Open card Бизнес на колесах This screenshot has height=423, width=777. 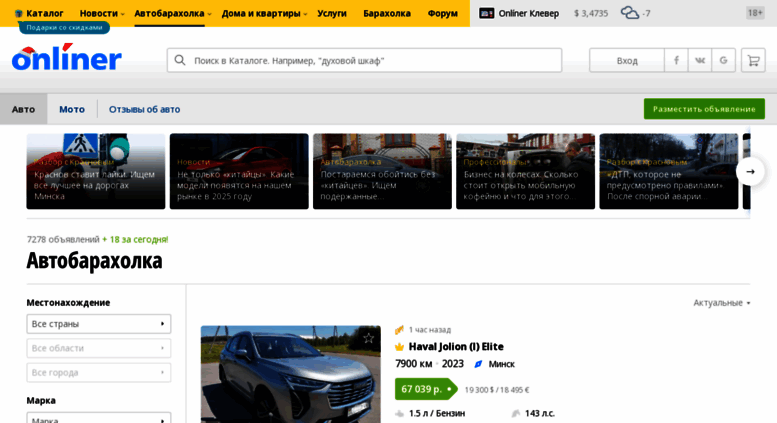(525, 171)
